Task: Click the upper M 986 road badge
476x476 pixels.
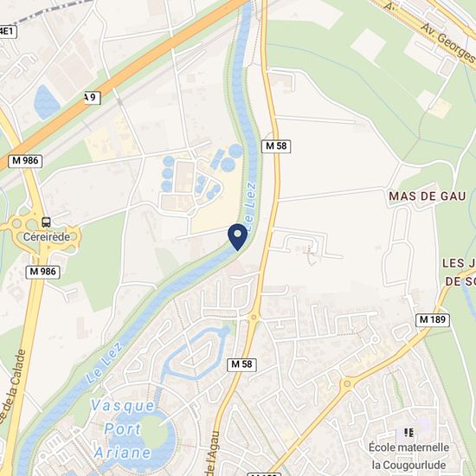Action: coord(25,161)
